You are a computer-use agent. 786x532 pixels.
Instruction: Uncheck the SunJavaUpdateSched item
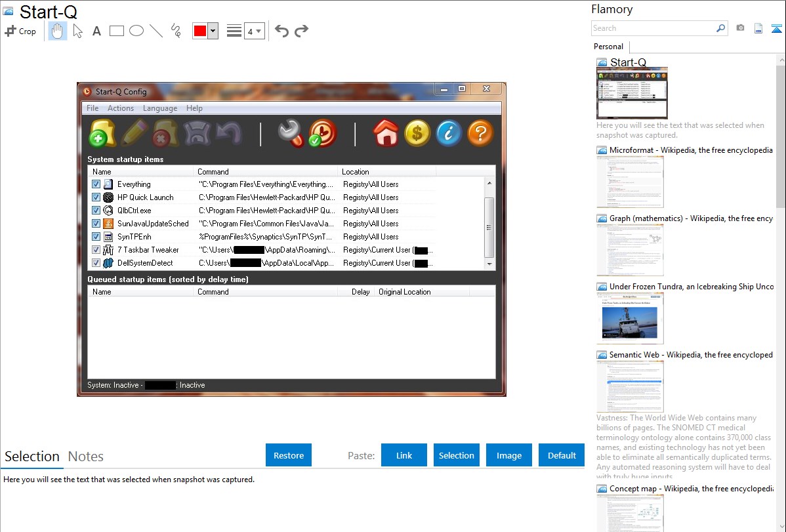pyautogui.click(x=96, y=224)
